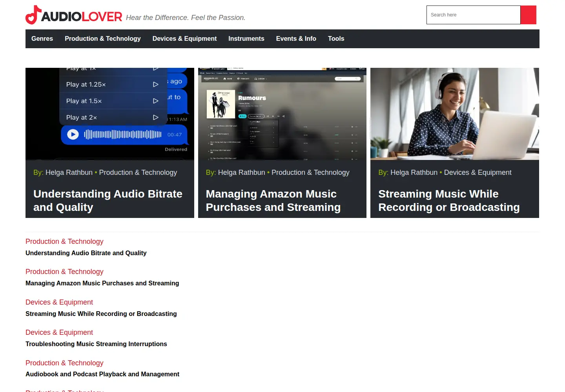Screen dimensions: 565x392
Task: Open the Devices & Equipment nav menu
Action: click(184, 38)
